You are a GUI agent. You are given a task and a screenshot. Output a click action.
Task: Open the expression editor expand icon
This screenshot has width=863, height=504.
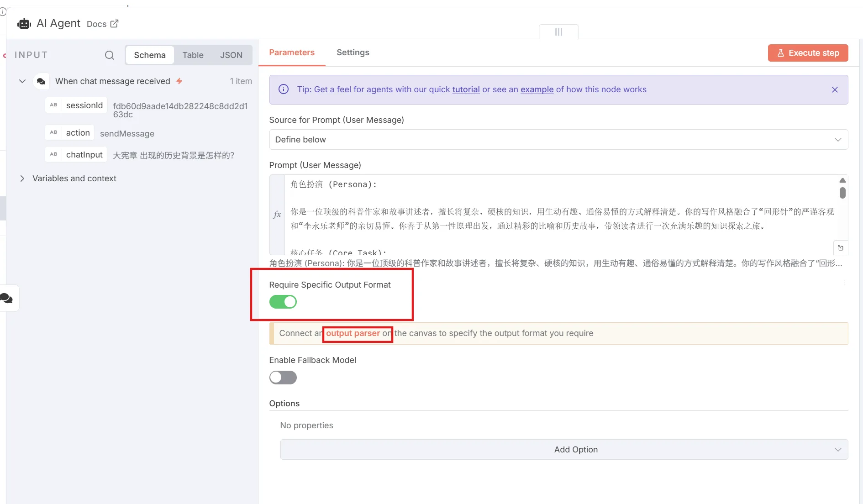[x=841, y=248]
